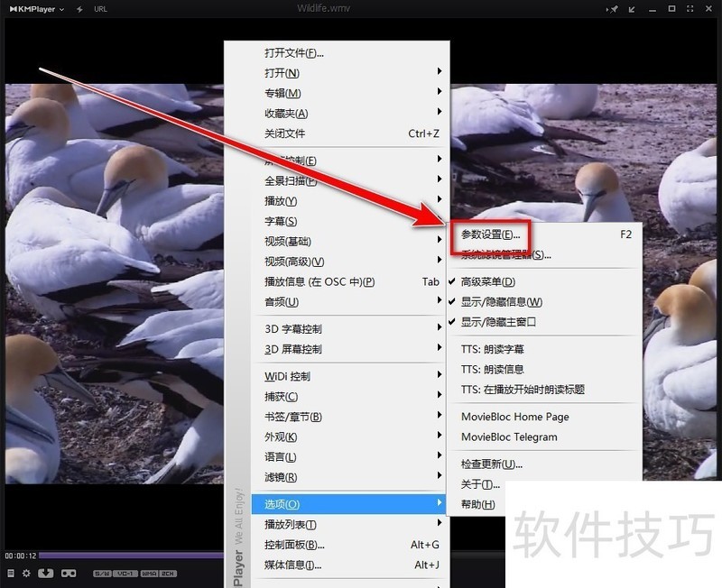Click the URL button in the title bar

pyautogui.click(x=99, y=9)
